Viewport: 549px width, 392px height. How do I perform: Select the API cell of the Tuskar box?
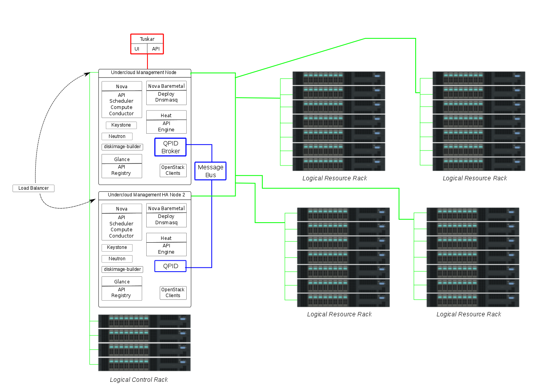point(155,49)
